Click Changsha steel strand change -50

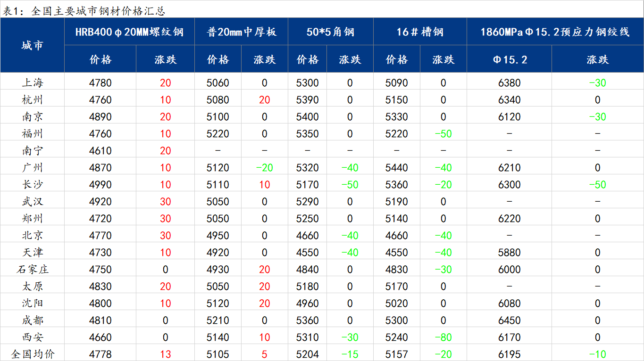pos(597,185)
